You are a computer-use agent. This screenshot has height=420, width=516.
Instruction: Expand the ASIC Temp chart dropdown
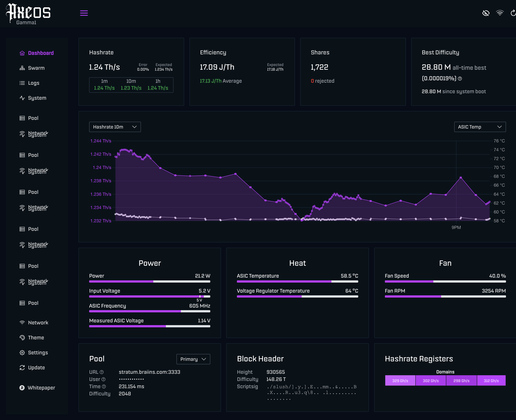click(x=480, y=127)
